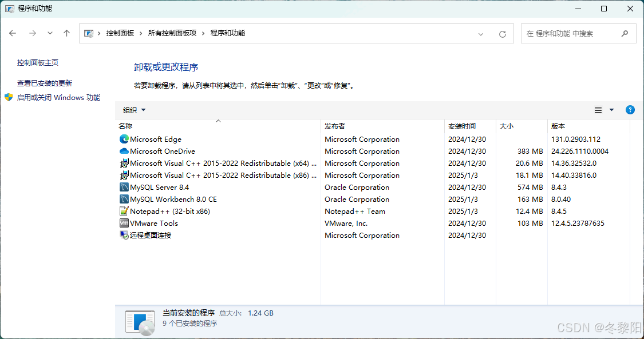Open 查看已安装的更新 link
The image size is (644, 339).
click(44, 83)
